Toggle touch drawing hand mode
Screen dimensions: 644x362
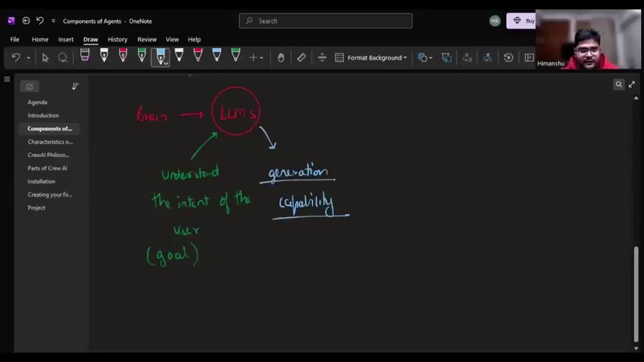click(281, 57)
